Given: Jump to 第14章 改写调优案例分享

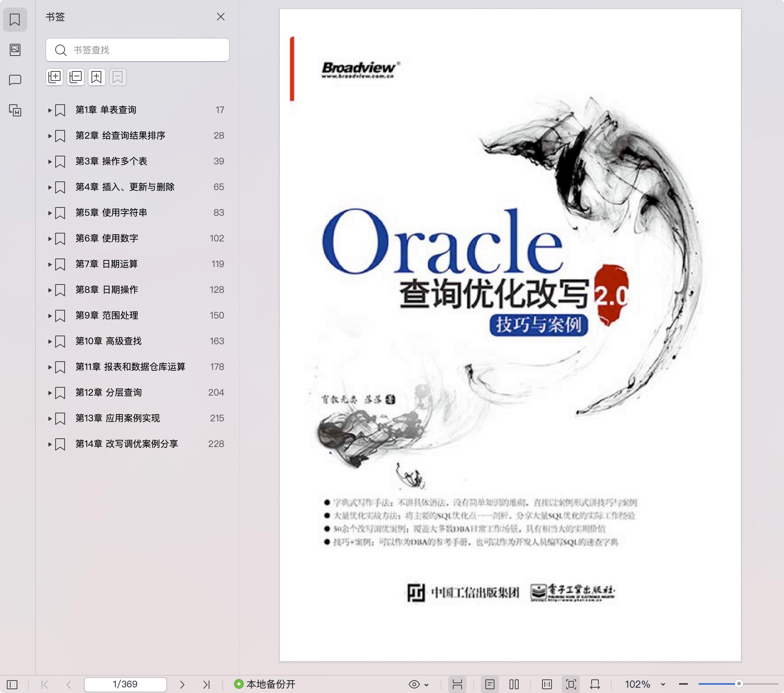Looking at the screenshot, I should tap(127, 444).
